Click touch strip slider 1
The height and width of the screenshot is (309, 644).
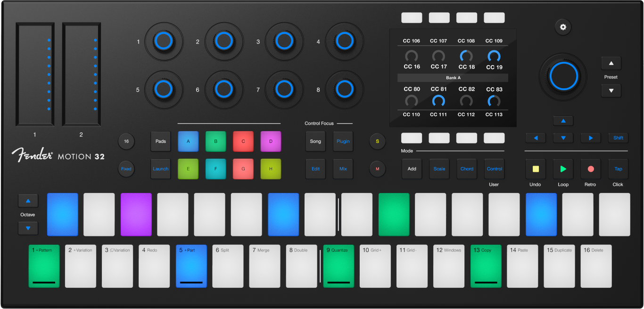coord(35,74)
